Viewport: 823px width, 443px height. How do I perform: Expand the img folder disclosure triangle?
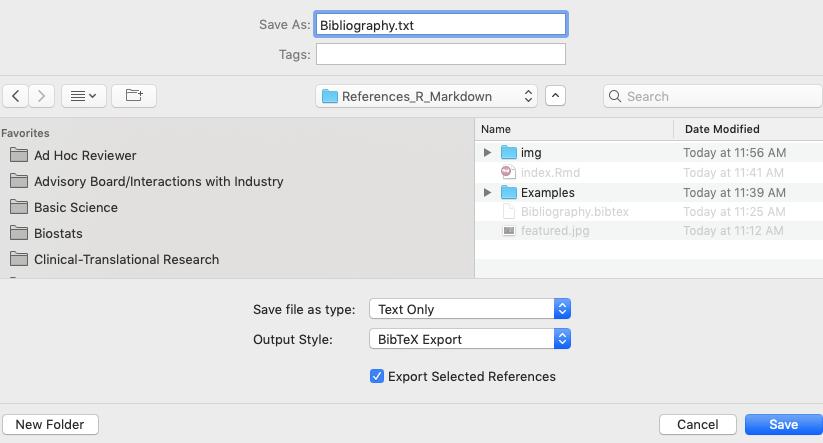coord(487,153)
